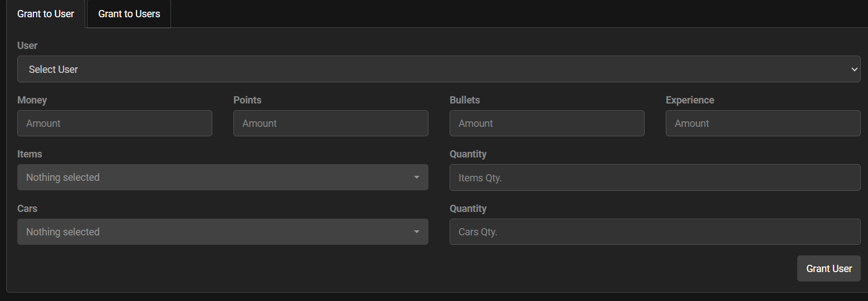Click the Items Qty. input field
868x301 pixels.
tap(655, 177)
